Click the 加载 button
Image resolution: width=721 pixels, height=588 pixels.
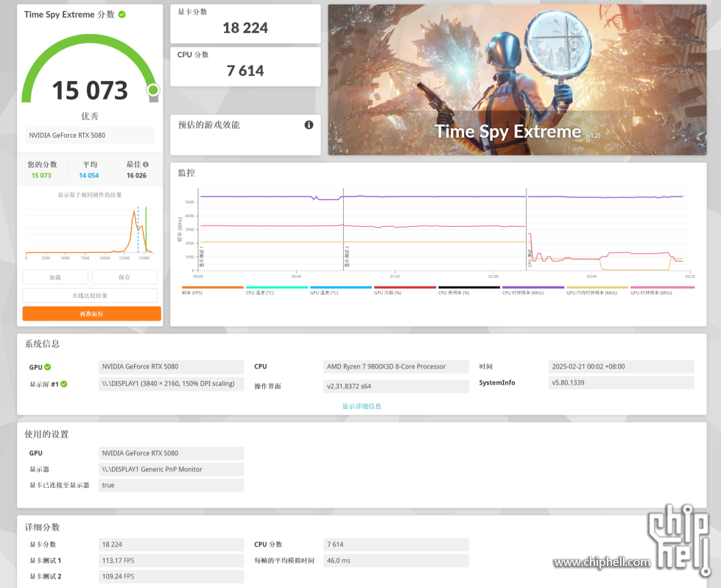click(55, 278)
